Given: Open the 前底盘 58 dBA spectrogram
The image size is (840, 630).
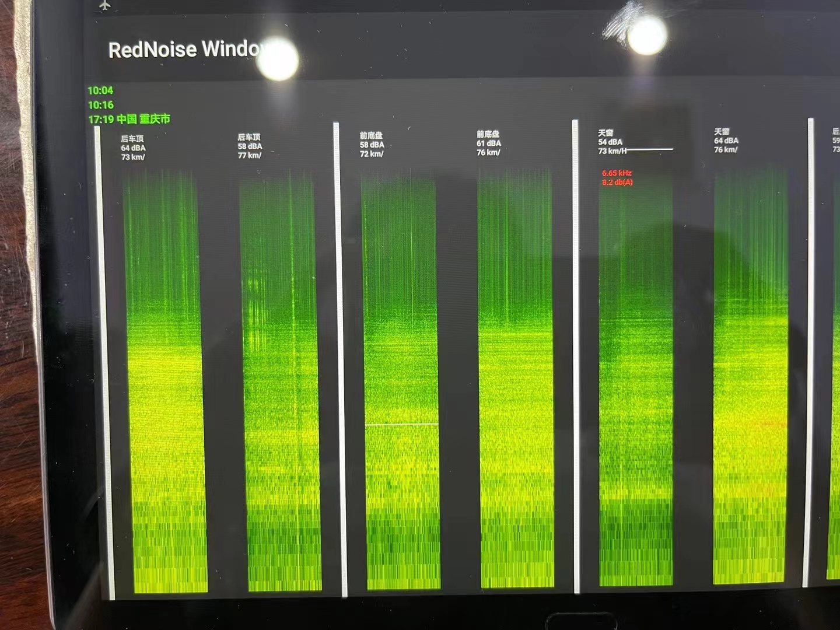Looking at the screenshot, I should point(401,380).
